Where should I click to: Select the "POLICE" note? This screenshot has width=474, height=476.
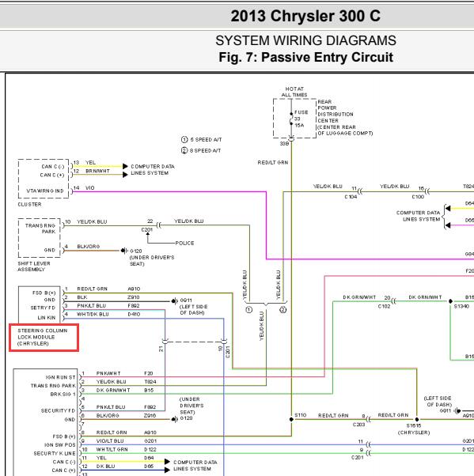(x=184, y=244)
